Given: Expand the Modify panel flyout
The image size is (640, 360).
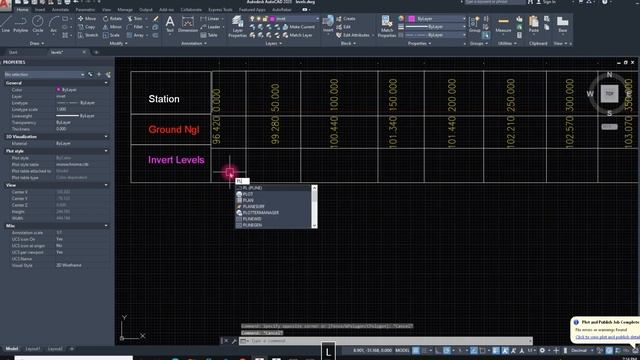Looking at the screenshot, I should pyautogui.click(x=118, y=43).
